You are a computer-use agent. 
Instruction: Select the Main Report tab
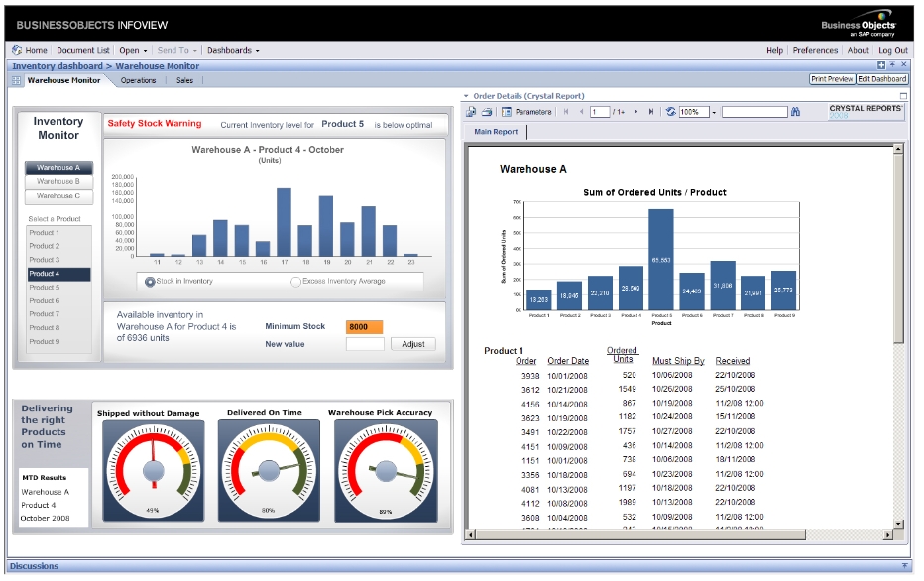pos(496,132)
